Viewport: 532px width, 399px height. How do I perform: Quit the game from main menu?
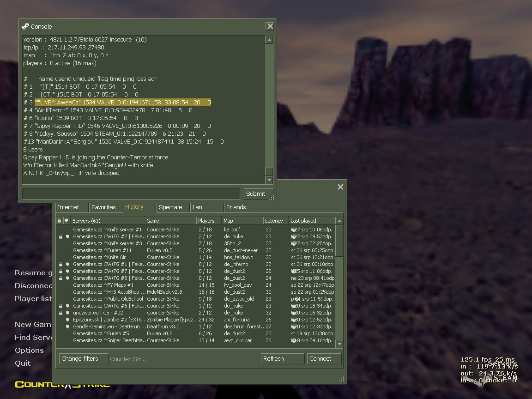click(x=23, y=363)
